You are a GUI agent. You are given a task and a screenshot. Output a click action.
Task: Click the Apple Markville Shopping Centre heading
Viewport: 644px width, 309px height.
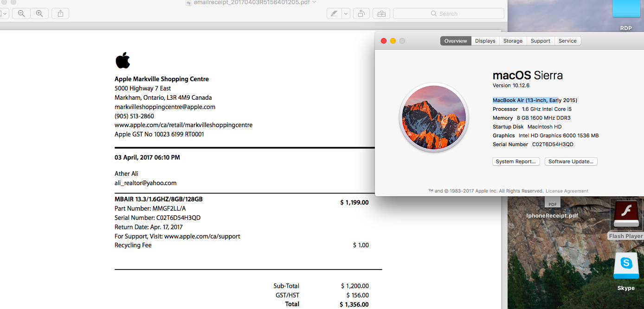(162, 79)
